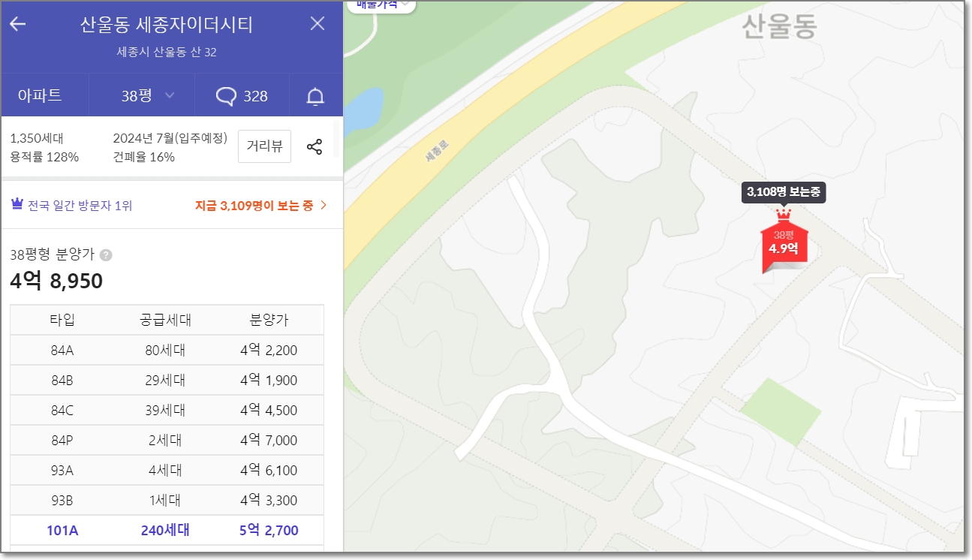Click the 세종로 road label on map
The height and width of the screenshot is (560, 972).
tap(435, 152)
